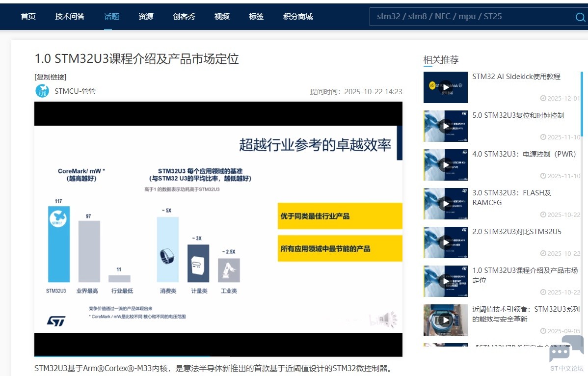Play the 近阈值技术引领者 video thumbnail
This screenshot has height=376, width=588.
pos(446,320)
